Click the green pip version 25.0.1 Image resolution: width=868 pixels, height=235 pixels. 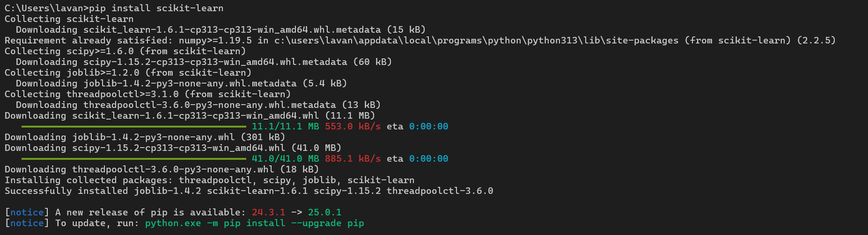pos(324,213)
